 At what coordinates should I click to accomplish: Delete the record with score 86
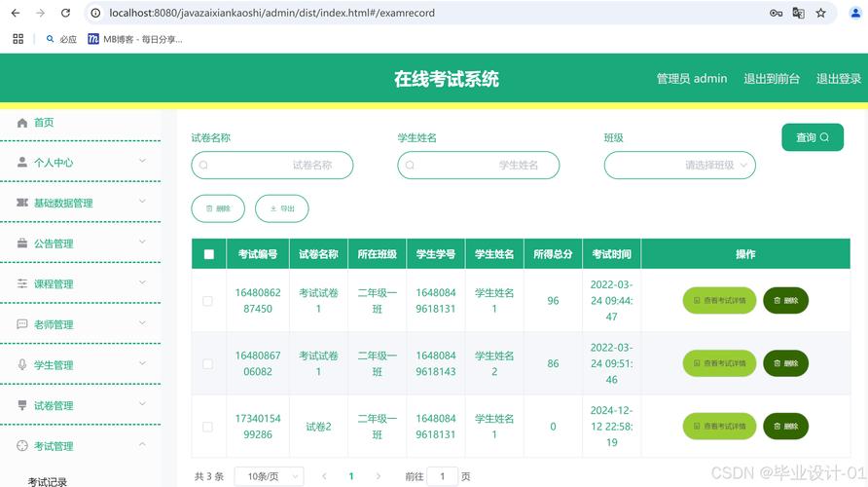pos(786,363)
